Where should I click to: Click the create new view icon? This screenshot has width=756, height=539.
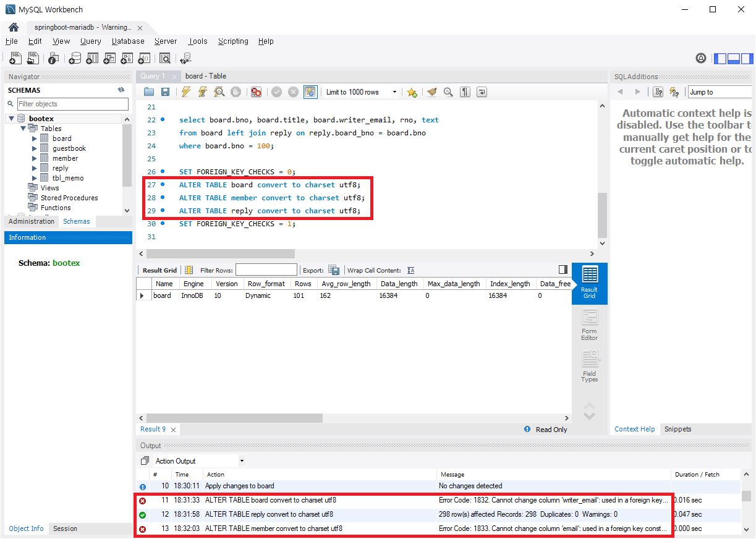pyautogui.click(x=109, y=58)
